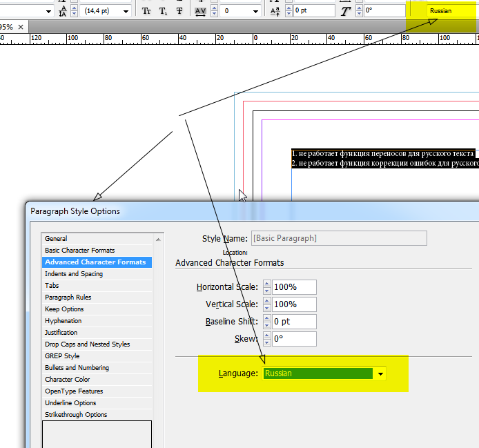This screenshot has height=448, width=479.
Task: Click the baseline shift stepper in control bar
Action: pos(289,11)
